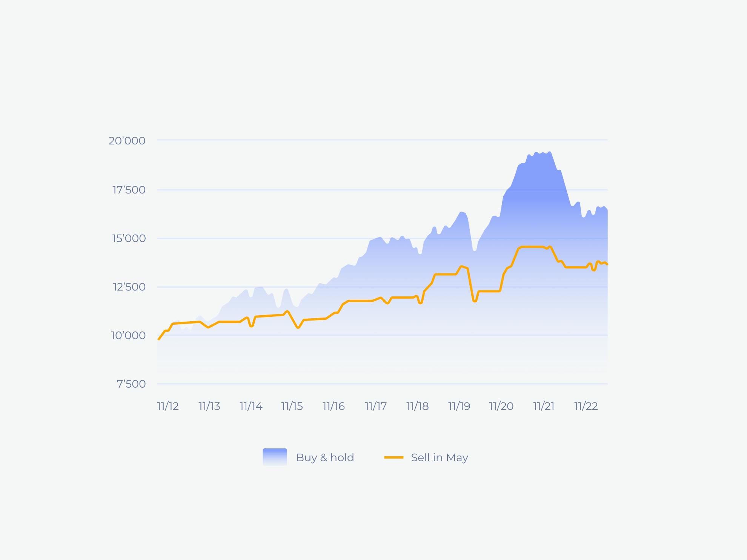747x560 pixels.
Task: Click the orange Sell in May legend line
Action: (x=393, y=457)
